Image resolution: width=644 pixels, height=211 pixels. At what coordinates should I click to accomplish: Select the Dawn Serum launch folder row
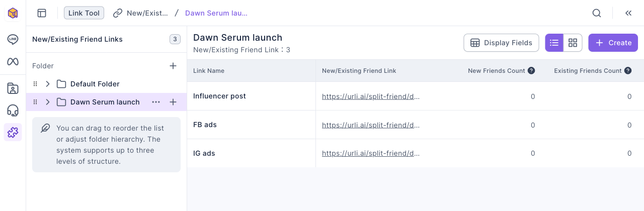[x=106, y=102]
